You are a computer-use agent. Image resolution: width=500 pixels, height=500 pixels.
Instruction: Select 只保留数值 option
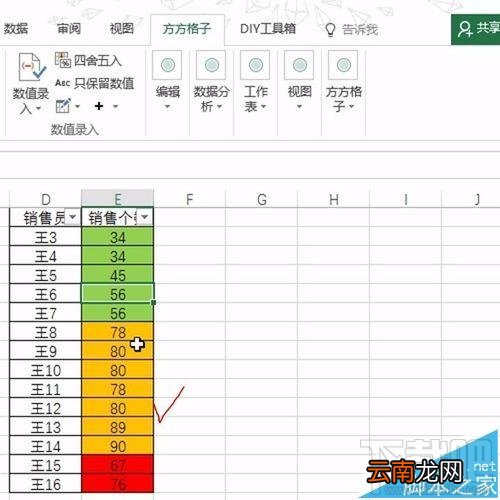click(x=94, y=83)
